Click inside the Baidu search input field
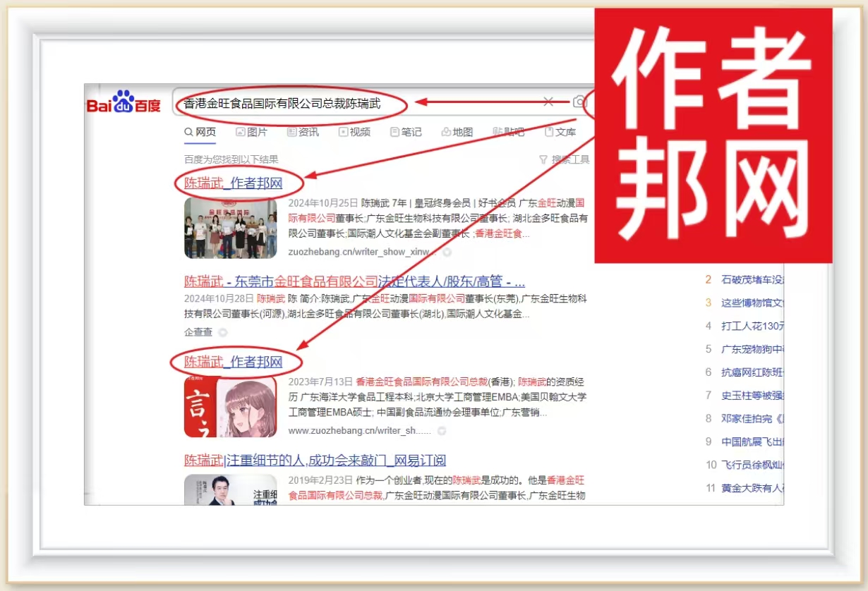 point(466,103)
